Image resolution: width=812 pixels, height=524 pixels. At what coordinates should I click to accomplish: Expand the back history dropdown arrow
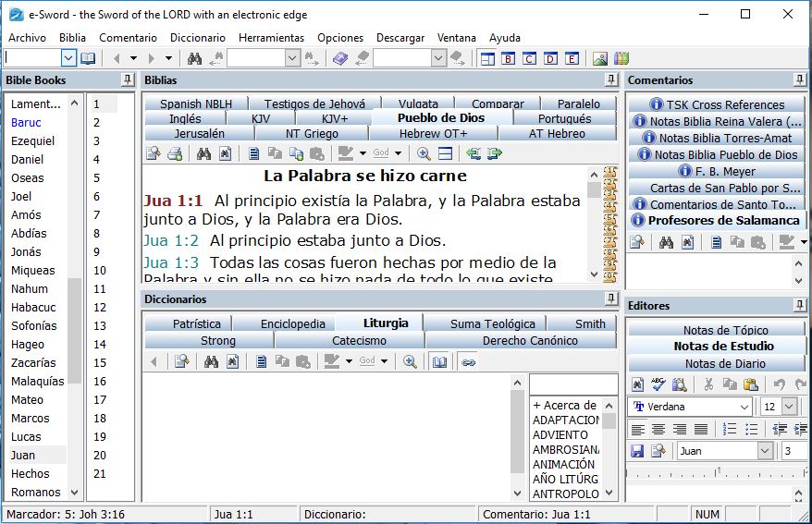click(133, 58)
